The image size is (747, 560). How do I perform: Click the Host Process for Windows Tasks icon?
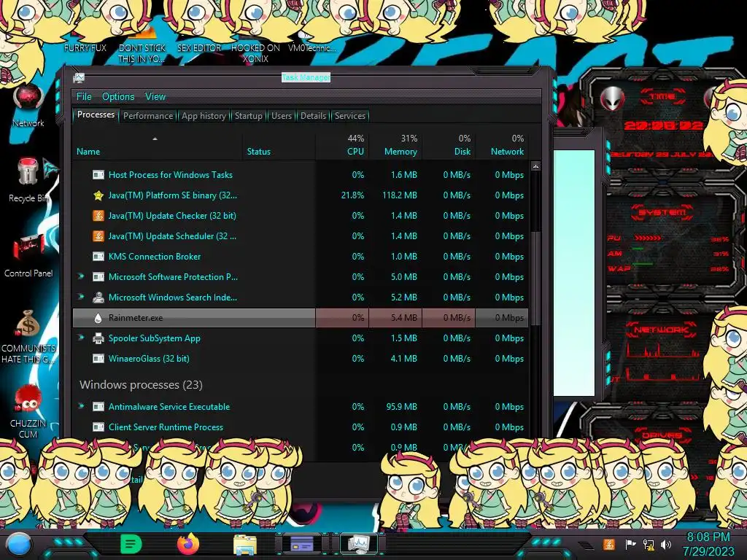98,175
